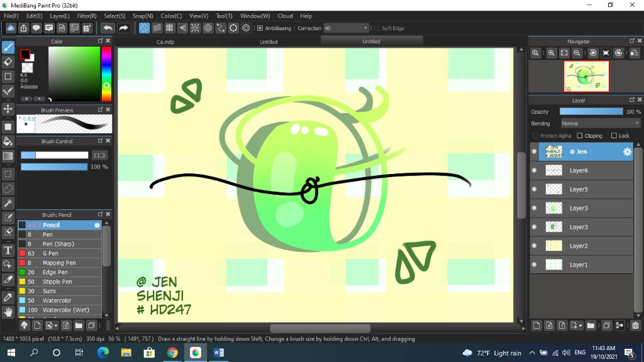The image size is (644, 362).
Task: Open Pencil brush settings gear
Action: pos(97,225)
